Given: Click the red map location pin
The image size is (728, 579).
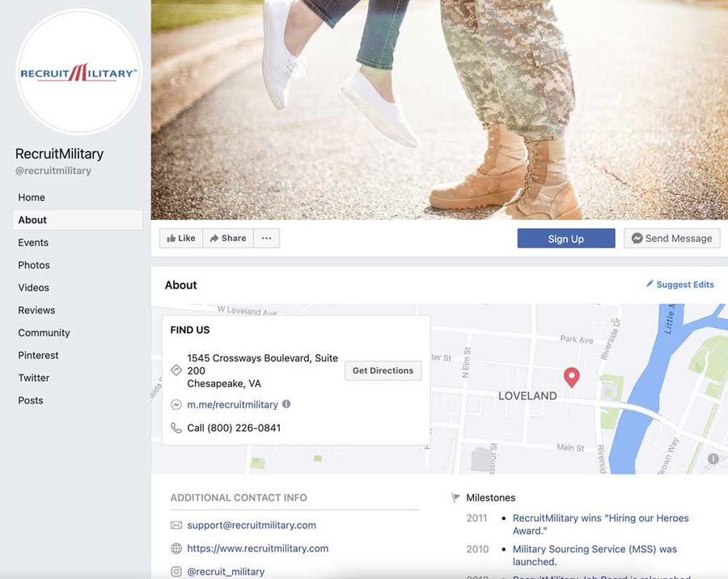Looking at the screenshot, I should point(572,378).
